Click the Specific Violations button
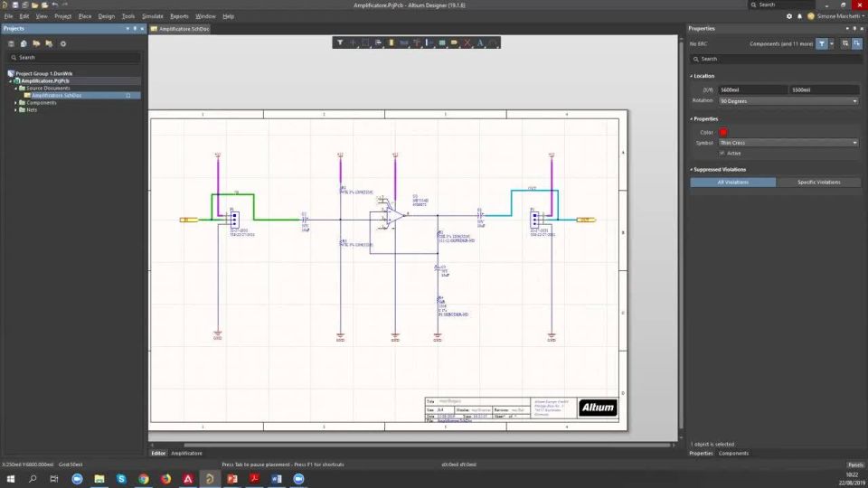 tap(819, 182)
